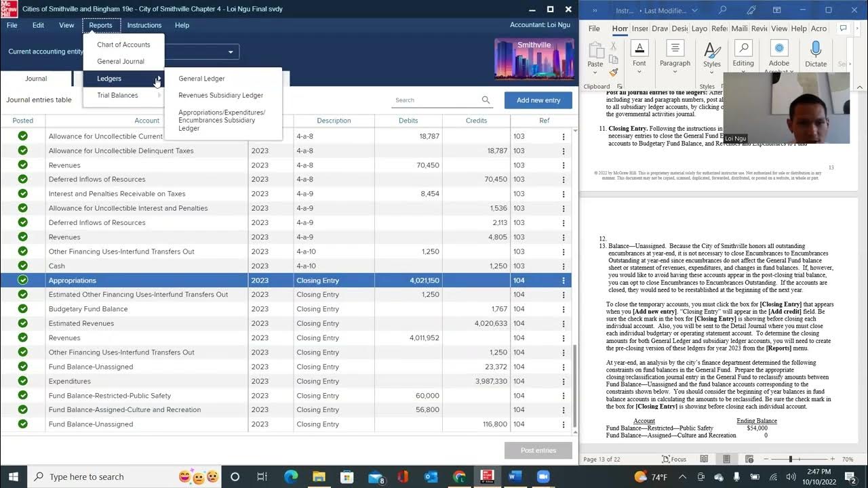Choose Chart of Accounts menu item

tap(123, 45)
